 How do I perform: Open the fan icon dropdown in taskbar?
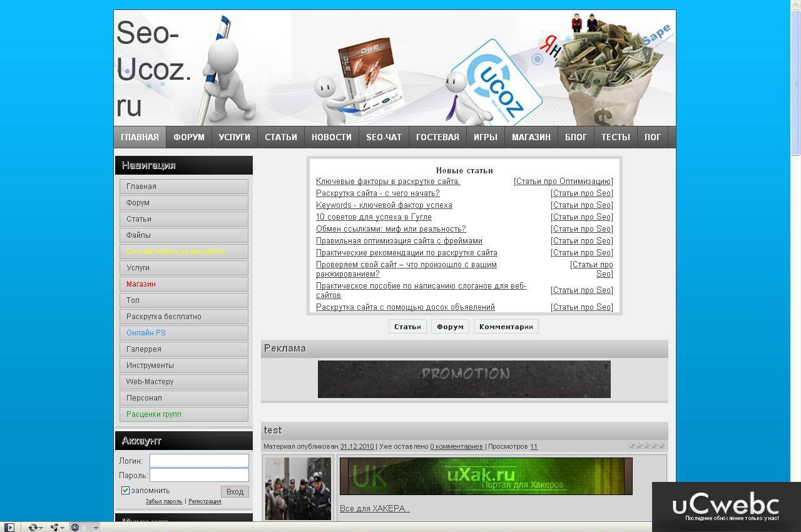click(62, 527)
